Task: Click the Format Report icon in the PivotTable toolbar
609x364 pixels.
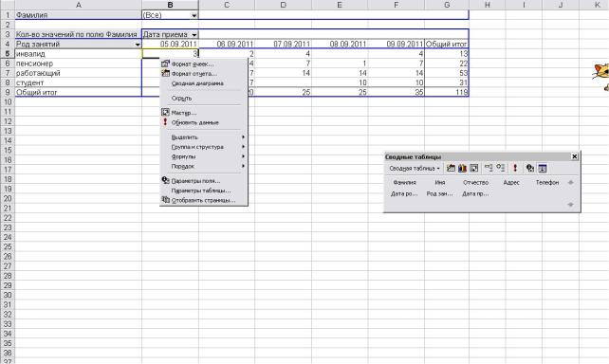Action: point(451,168)
